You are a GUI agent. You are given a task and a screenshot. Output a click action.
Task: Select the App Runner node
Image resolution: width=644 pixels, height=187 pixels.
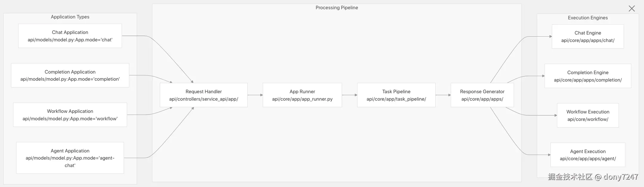click(302, 95)
